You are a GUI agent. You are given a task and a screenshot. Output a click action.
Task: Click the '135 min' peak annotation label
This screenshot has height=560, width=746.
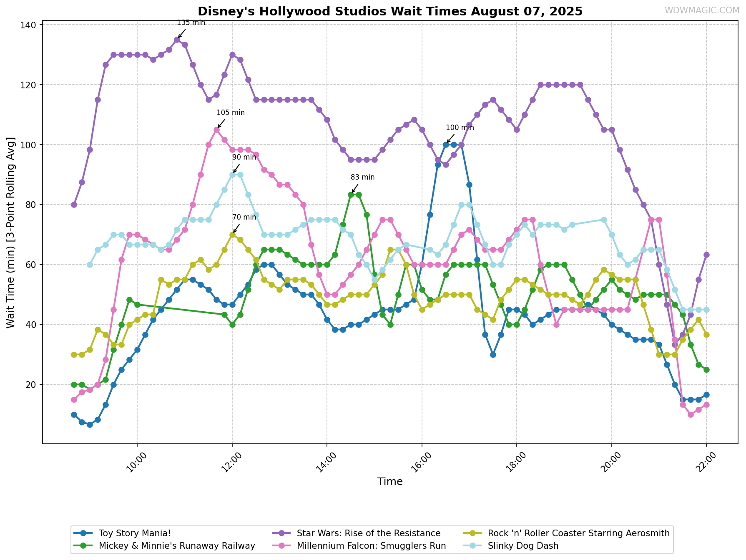pyautogui.click(x=191, y=22)
